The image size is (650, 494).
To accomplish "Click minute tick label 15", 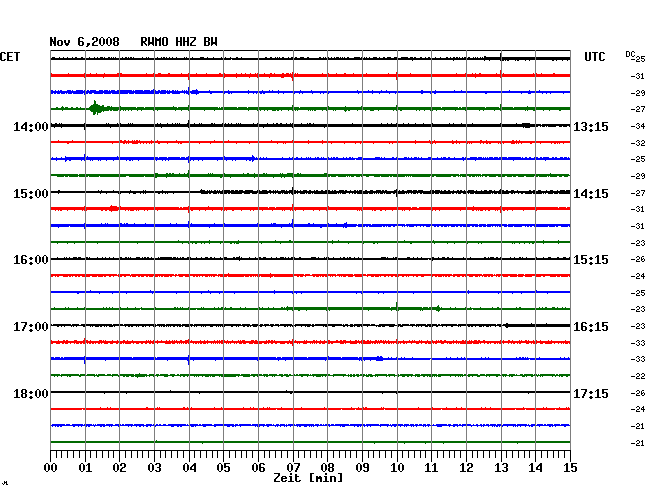I will (570, 468).
